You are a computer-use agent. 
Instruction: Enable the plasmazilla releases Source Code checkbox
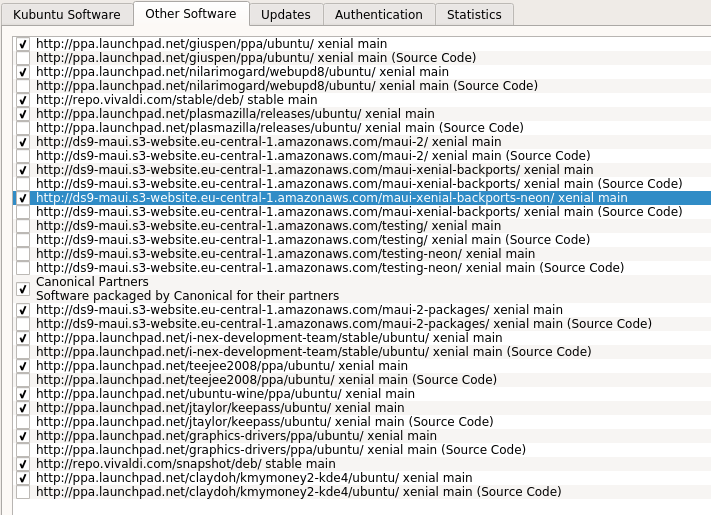[x=23, y=128]
